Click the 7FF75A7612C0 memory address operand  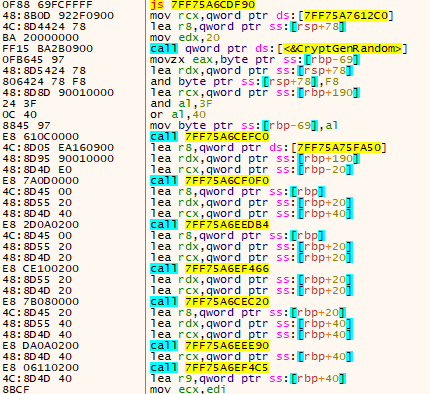(x=346, y=16)
